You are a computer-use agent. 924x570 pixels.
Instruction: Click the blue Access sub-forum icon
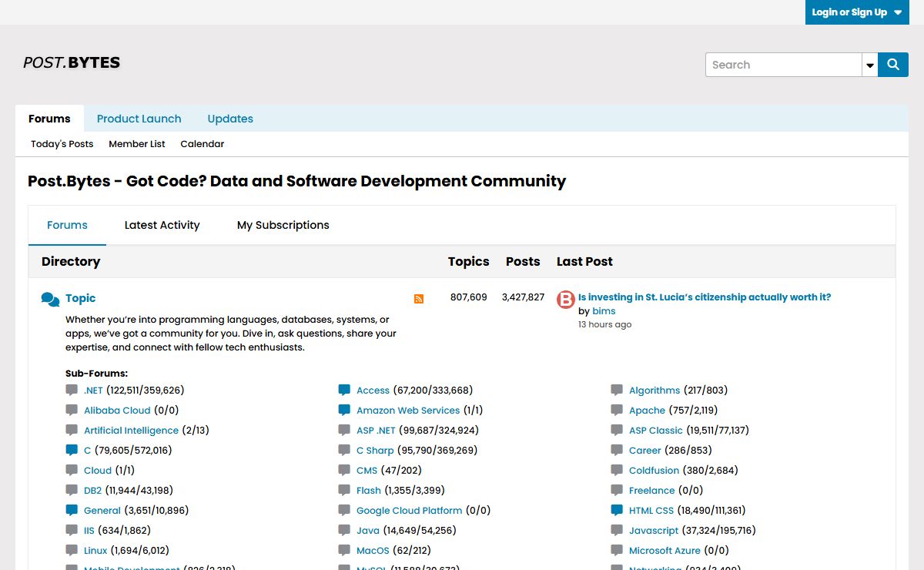coord(344,391)
